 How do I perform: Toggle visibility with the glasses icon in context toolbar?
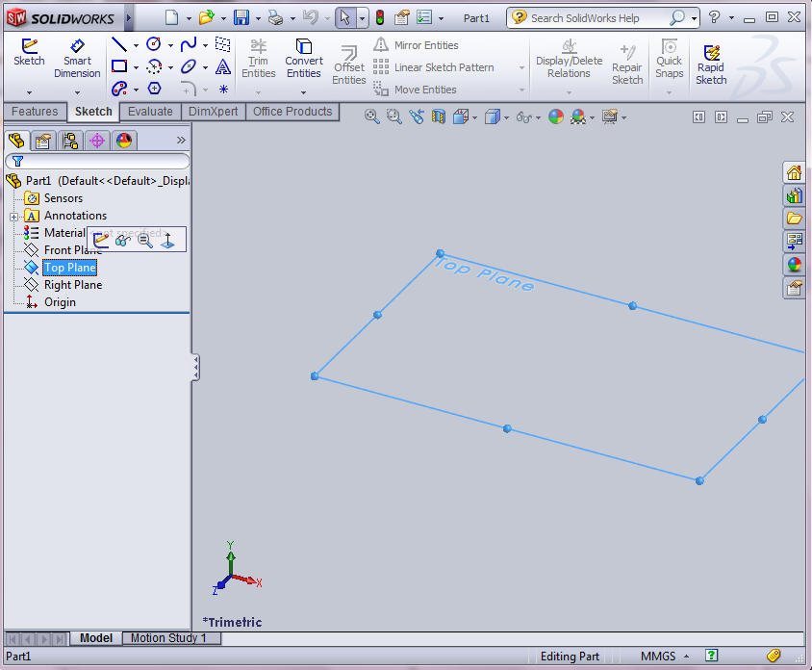[121, 240]
